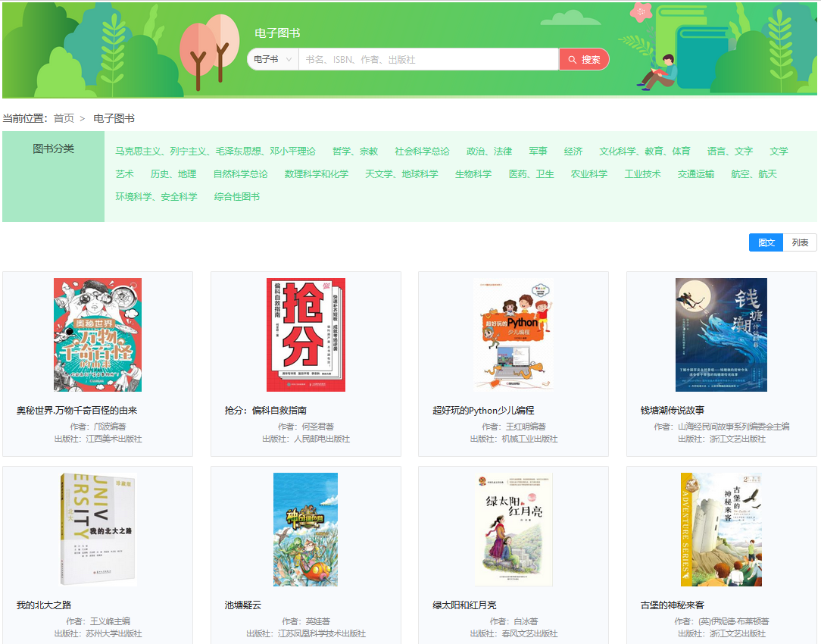Screen dimensions: 821x644
Task: Click publisher 人民邮电出版社 text
Action: (x=322, y=439)
